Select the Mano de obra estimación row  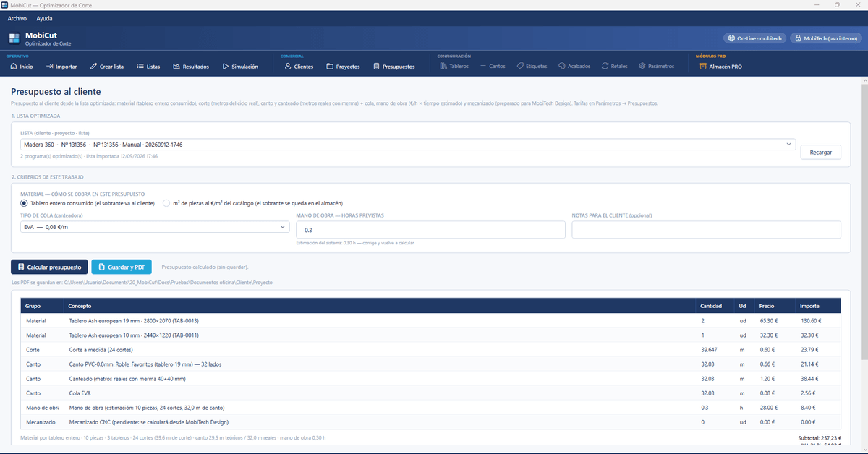pos(431,407)
